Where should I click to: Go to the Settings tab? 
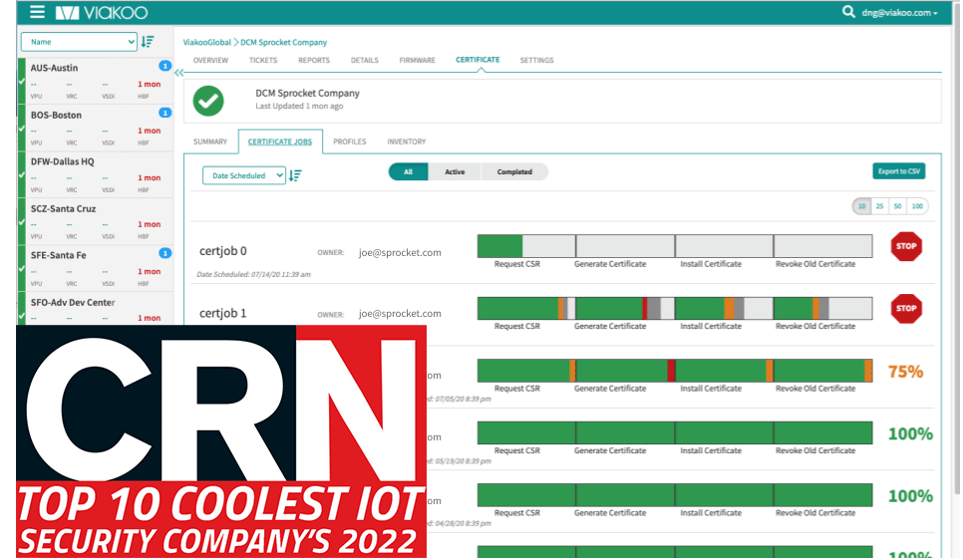(536, 60)
